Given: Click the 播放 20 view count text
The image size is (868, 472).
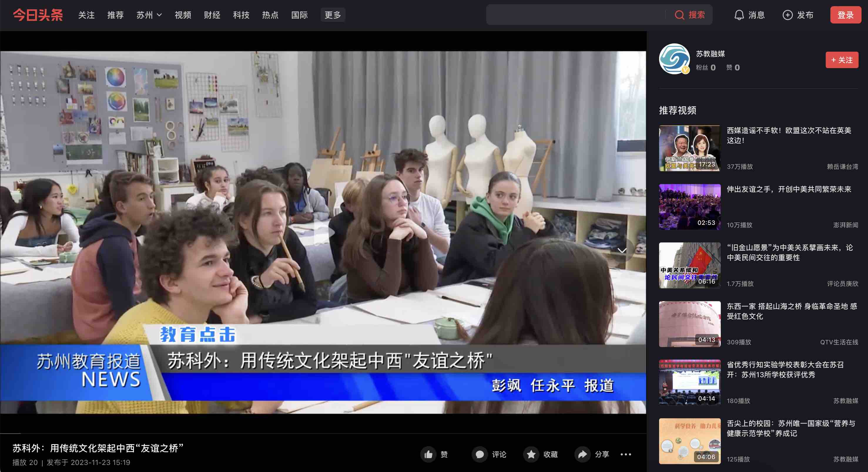Looking at the screenshot, I should coord(25,463).
